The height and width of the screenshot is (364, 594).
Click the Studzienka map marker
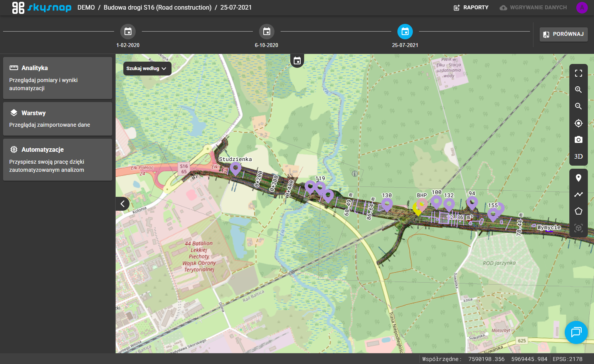236,168
